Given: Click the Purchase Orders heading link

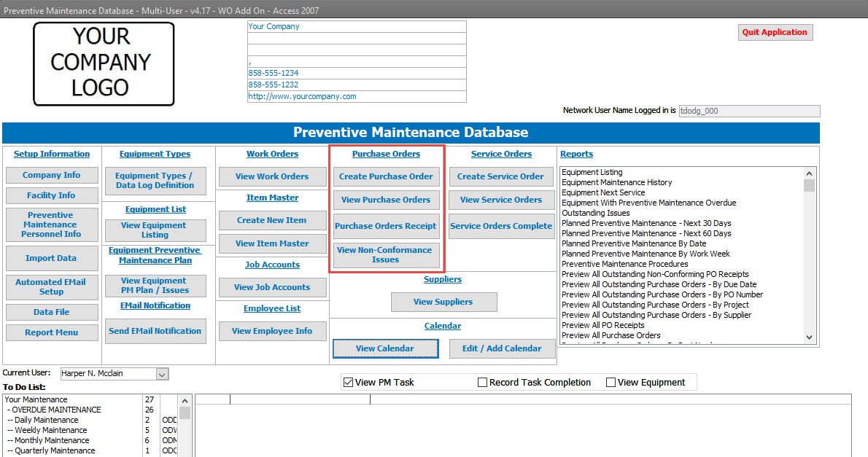Looking at the screenshot, I should tap(386, 154).
